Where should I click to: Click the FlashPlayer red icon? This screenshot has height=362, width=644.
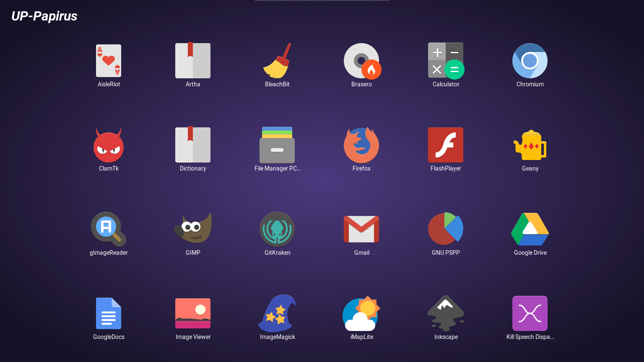tap(446, 145)
